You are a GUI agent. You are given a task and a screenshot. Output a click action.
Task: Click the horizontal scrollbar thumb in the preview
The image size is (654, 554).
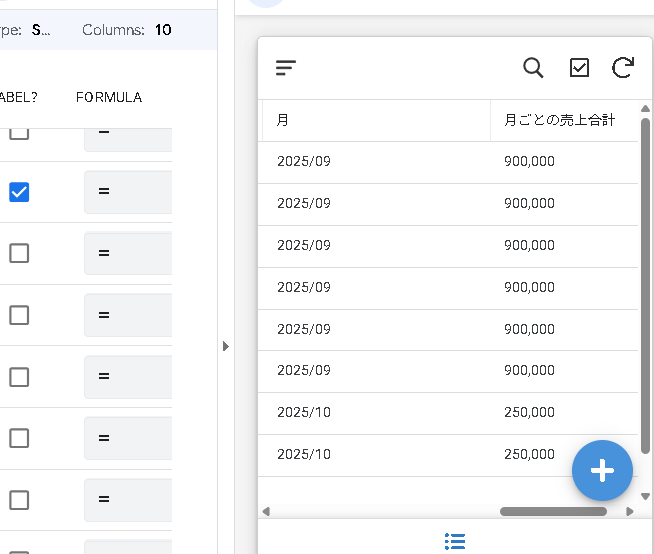pos(552,511)
